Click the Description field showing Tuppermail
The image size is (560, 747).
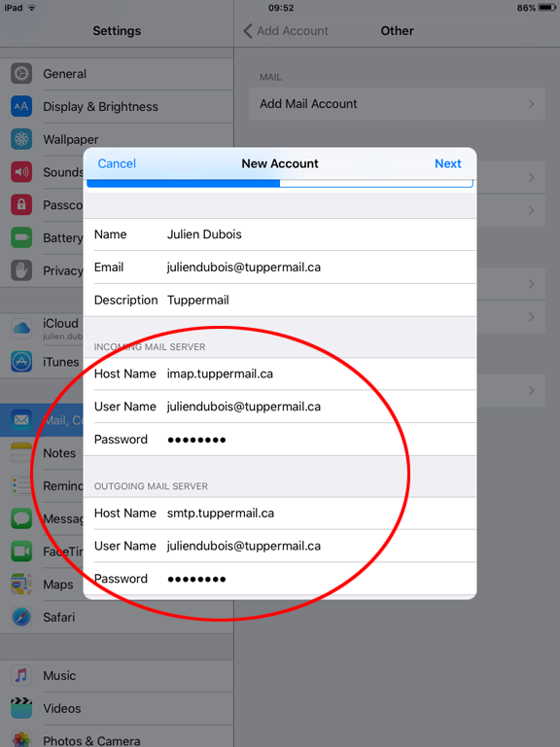(x=280, y=301)
